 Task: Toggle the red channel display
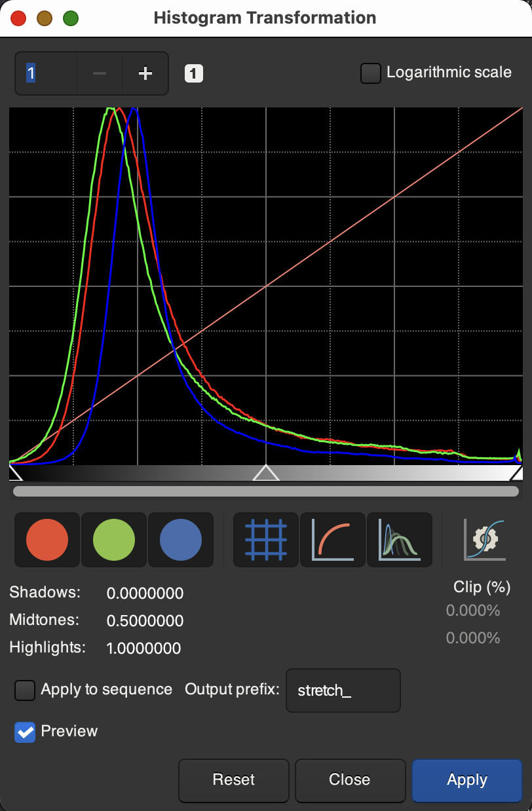(47, 540)
